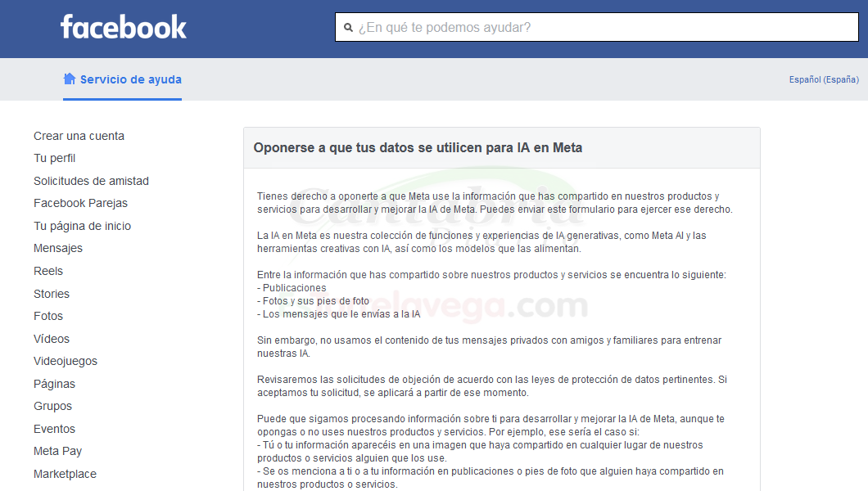Focus the '¿En qué te podemos ayudar?' search field
The width and height of the screenshot is (868, 491).
597,27
